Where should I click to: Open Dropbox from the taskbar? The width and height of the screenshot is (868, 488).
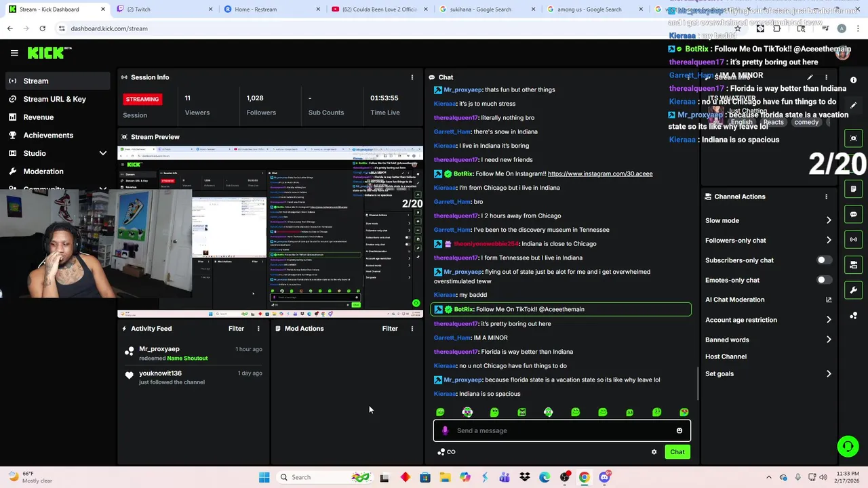(x=524, y=477)
